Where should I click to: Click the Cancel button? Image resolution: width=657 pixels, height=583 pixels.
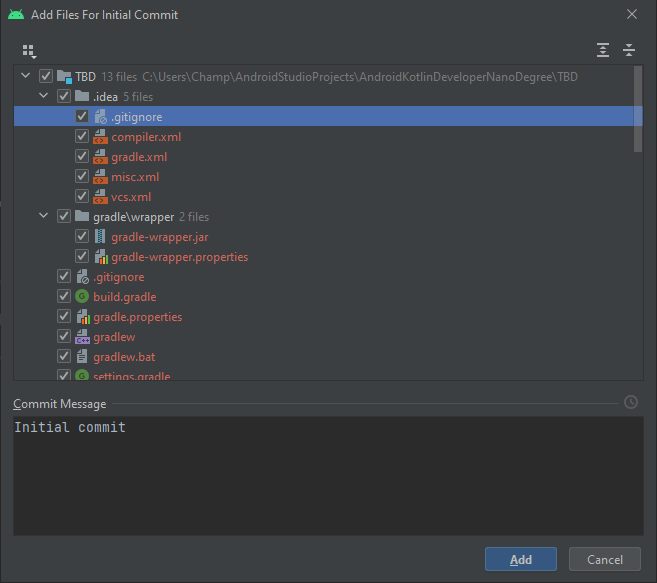click(605, 559)
